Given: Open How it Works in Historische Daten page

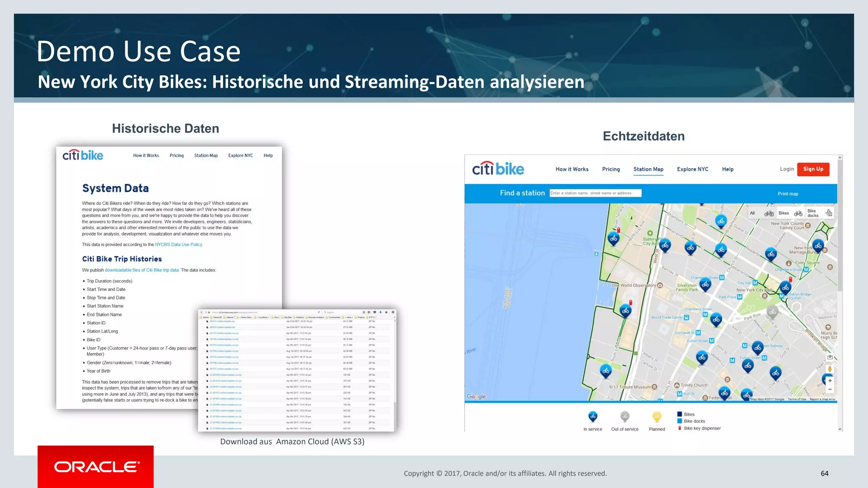Looking at the screenshot, I should (146, 155).
